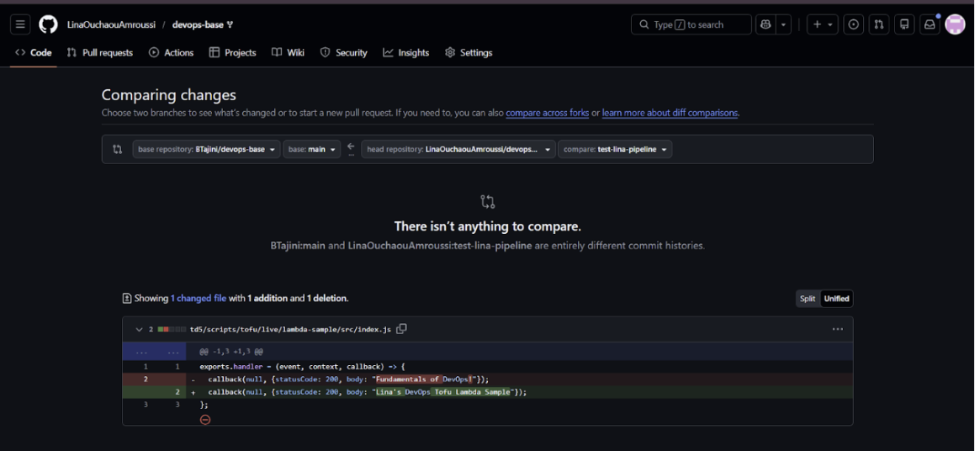Copy the index.js file path
Image resolution: width=980 pixels, height=451 pixels.
[x=402, y=329]
